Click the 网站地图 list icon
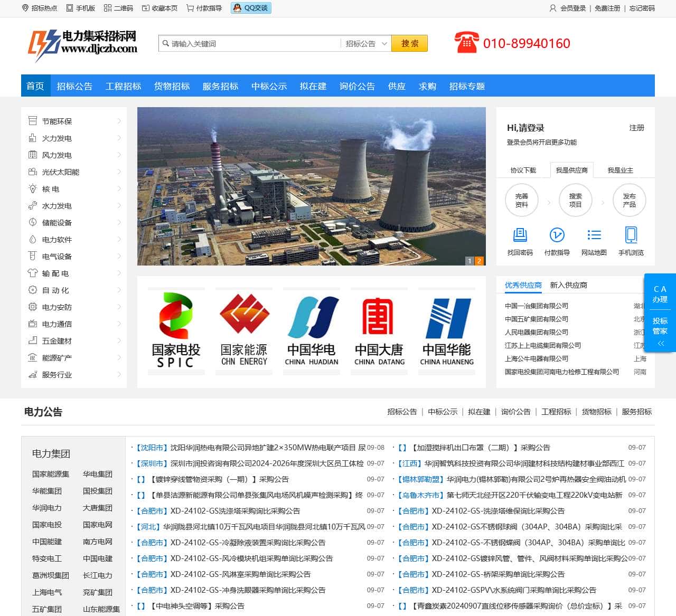Image resolution: width=676 pixels, height=616 pixels. click(594, 235)
